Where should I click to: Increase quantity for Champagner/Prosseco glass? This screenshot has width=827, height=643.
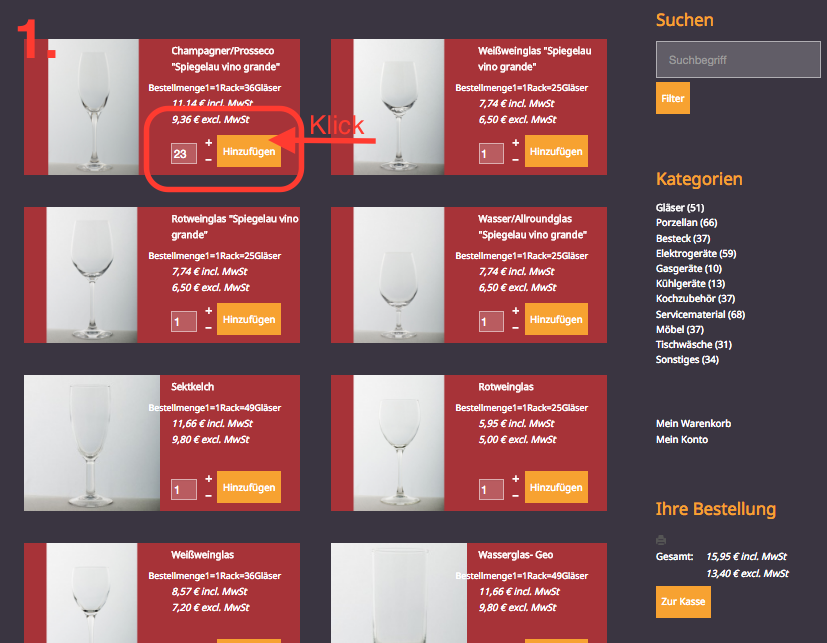[x=208, y=142]
